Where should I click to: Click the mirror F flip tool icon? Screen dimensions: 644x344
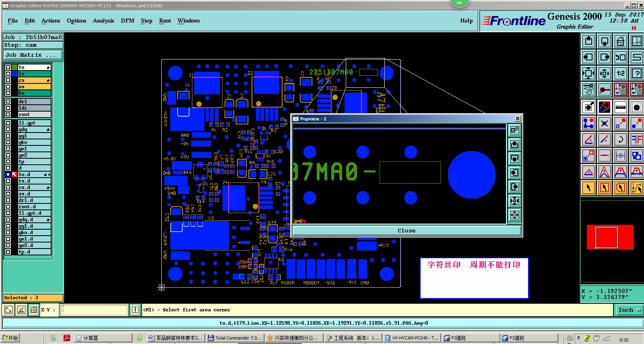637,139
